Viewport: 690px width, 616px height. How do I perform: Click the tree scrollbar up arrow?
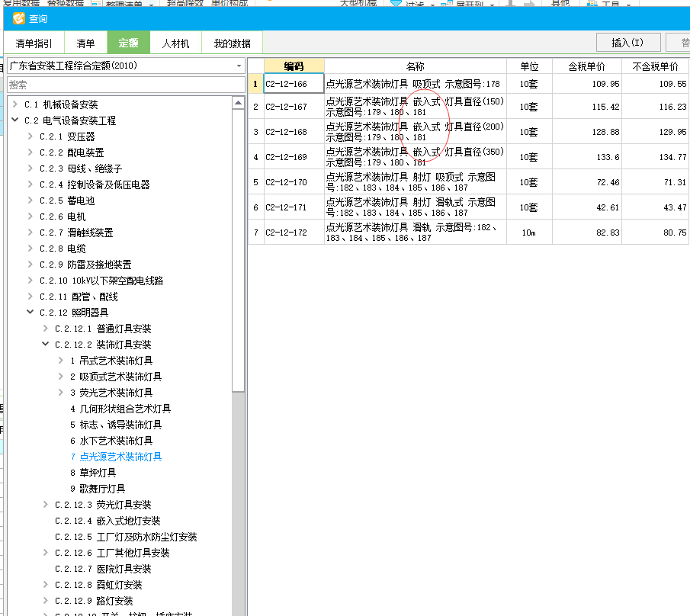tap(238, 104)
